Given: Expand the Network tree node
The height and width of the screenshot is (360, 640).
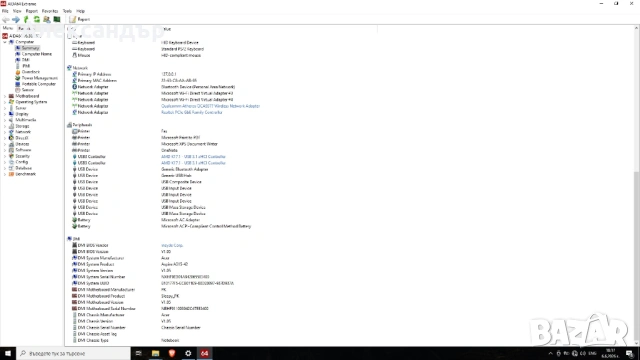Looking at the screenshot, I should [x=5, y=132].
